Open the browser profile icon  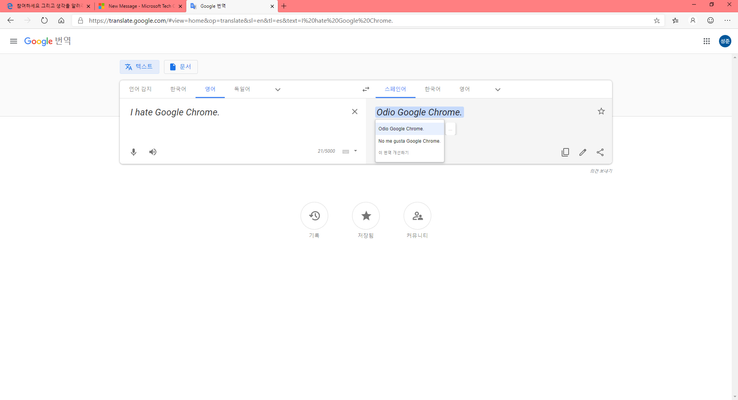click(x=693, y=21)
